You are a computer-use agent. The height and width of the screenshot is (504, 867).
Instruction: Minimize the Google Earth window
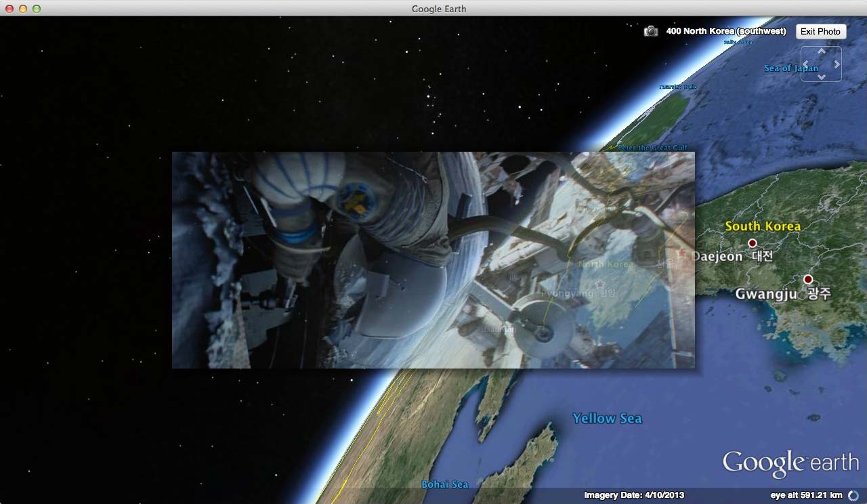pyautogui.click(x=23, y=9)
